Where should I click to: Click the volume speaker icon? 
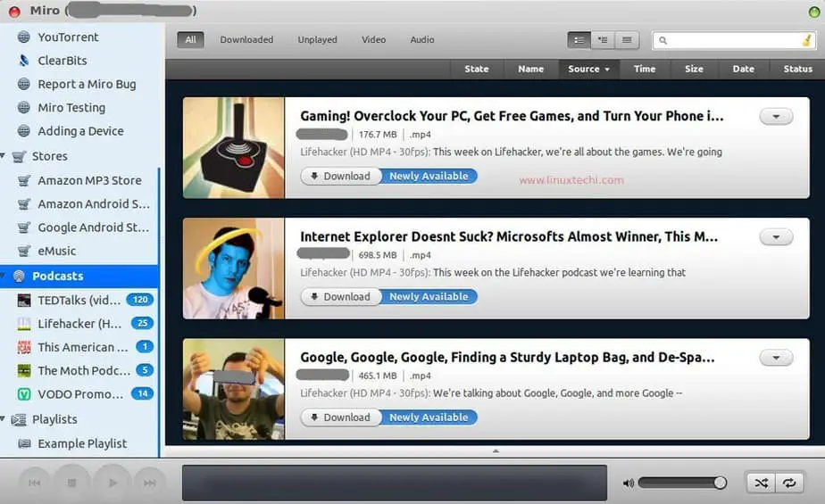click(x=629, y=483)
